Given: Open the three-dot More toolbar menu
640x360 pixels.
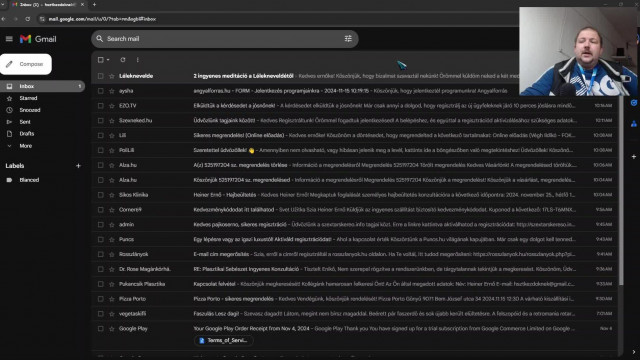Looking at the screenshot, I should pyautogui.click(x=138, y=60).
